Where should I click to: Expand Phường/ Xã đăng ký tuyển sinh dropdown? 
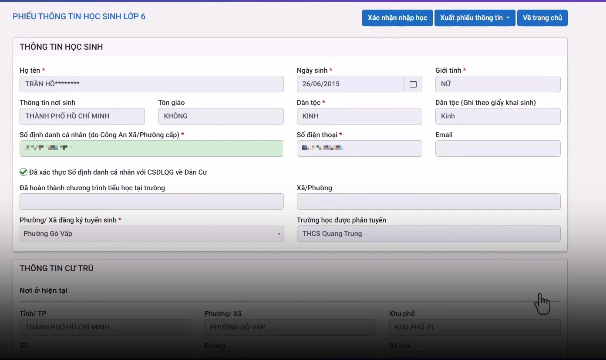[152, 234]
